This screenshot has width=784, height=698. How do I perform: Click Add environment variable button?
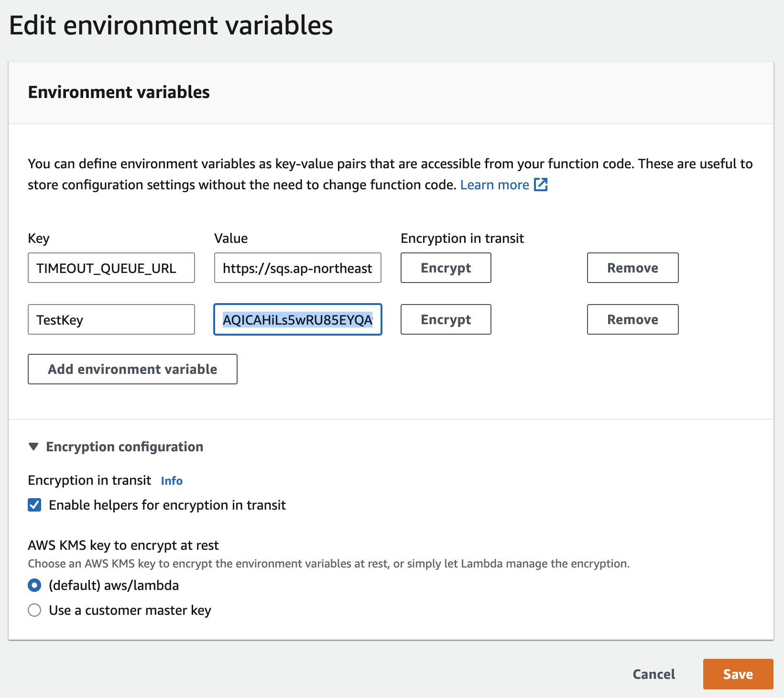[x=132, y=369]
